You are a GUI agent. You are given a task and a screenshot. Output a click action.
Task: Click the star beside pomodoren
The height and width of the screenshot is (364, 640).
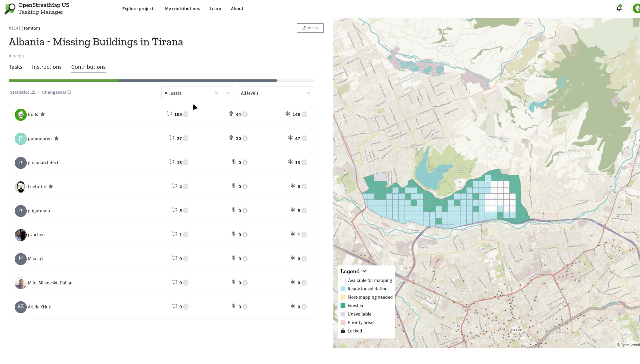coord(57,139)
